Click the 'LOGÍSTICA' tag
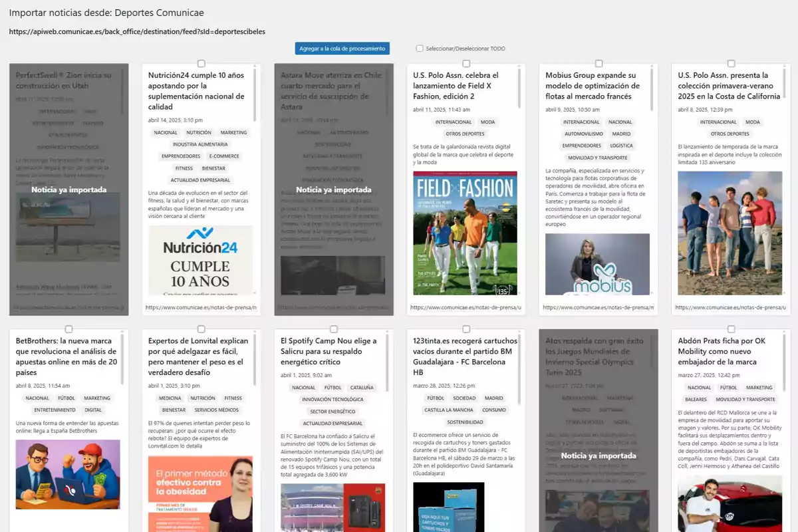The width and height of the screenshot is (798, 532). [x=622, y=146]
